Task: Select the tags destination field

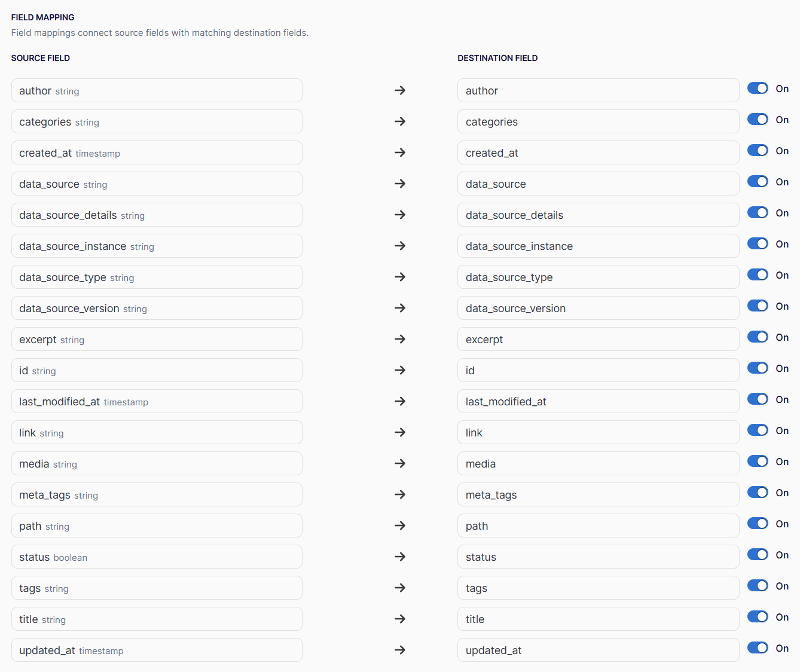Action: click(x=599, y=588)
